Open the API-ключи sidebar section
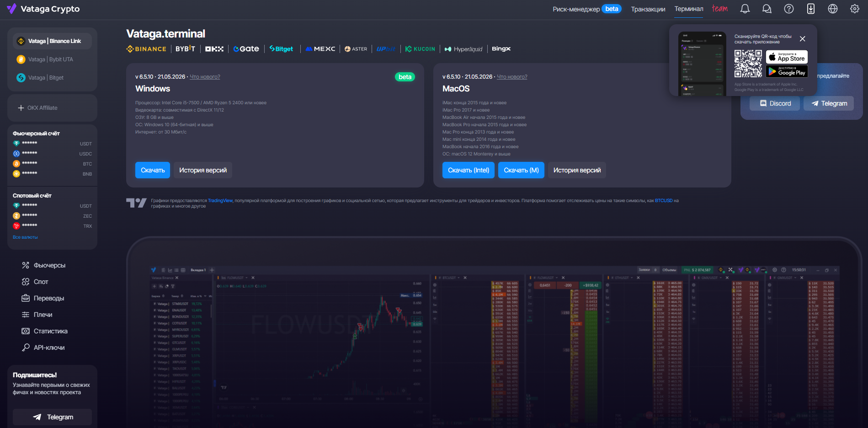Viewport: 868px width, 428px height. pos(43,348)
